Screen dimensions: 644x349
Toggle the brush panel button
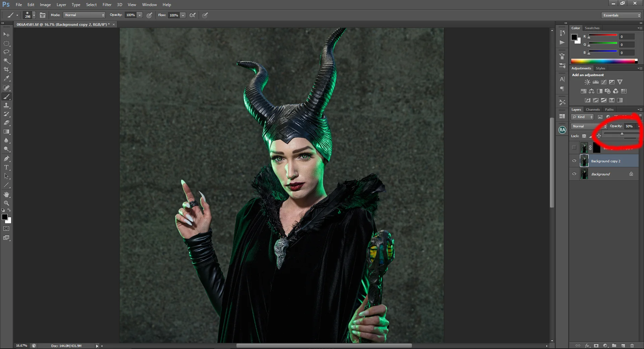(x=43, y=15)
